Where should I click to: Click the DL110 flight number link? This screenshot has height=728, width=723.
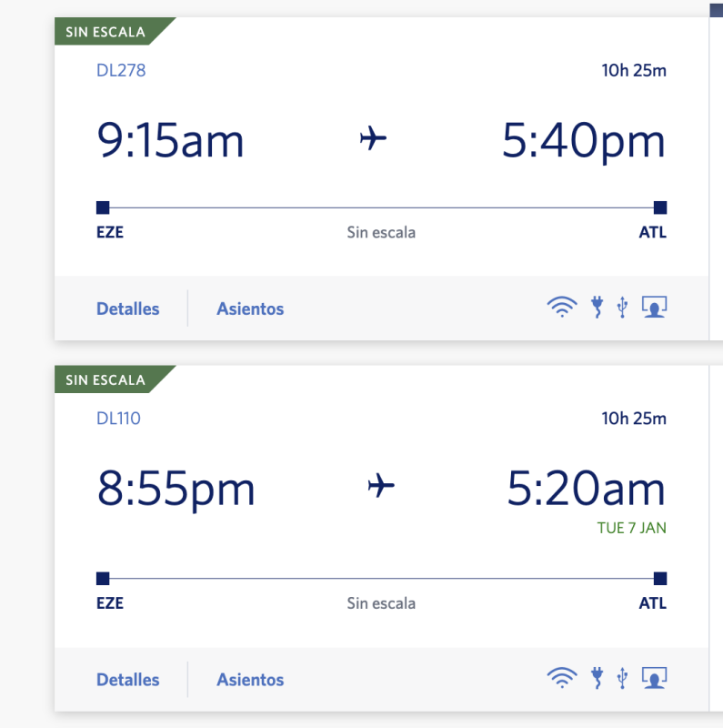click(119, 419)
